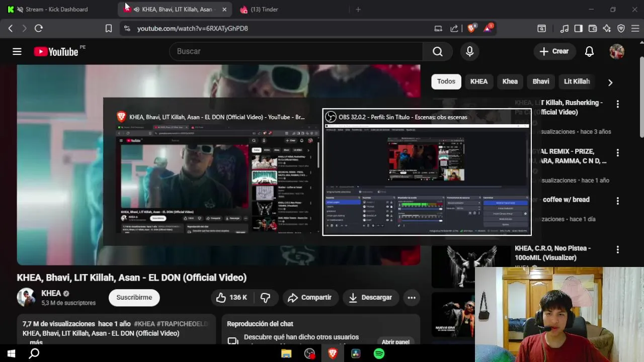Open the account avatar menu
The width and height of the screenshot is (644, 362).
pos(617,51)
